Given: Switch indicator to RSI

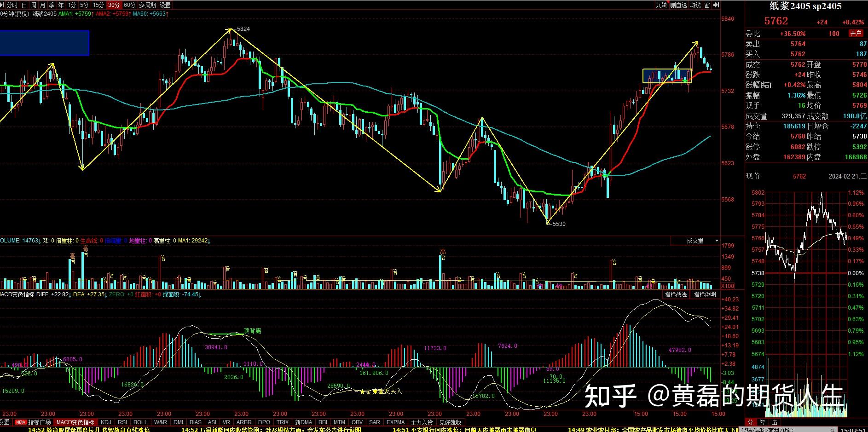Looking at the screenshot, I should [122, 422].
